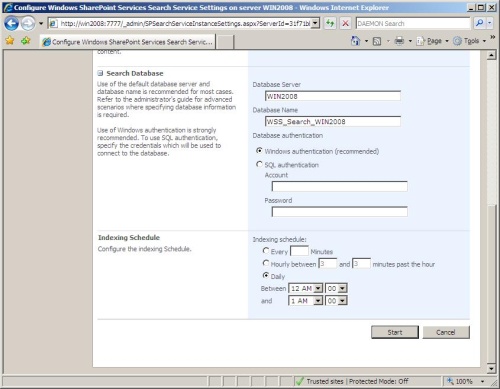Click the red Stop loading icon
Screen dimensions: 500x389
point(346,23)
